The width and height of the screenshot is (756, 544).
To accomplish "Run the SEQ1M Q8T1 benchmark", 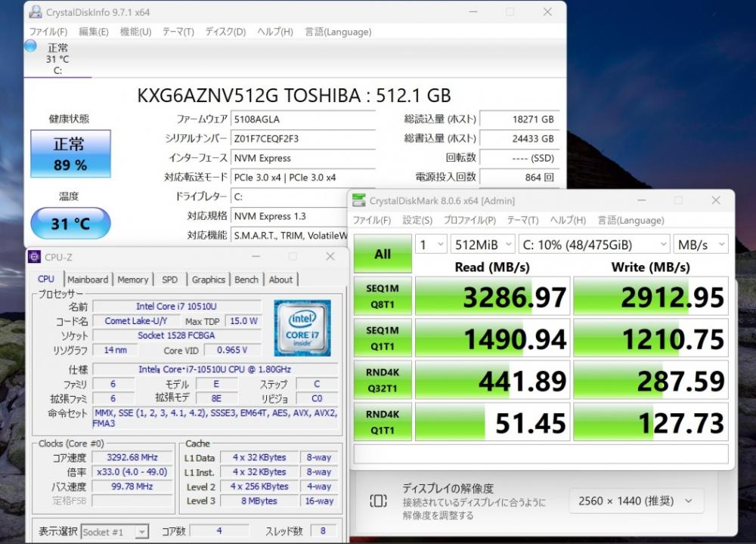I will point(383,296).
